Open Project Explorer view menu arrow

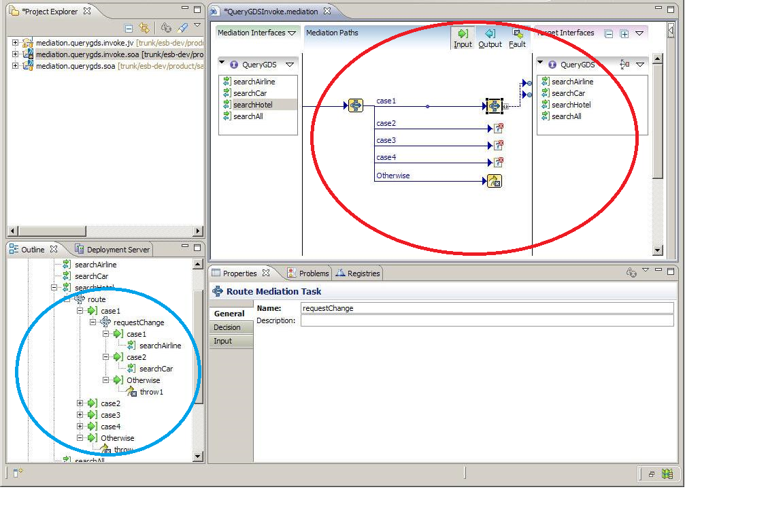(x=197, y=25)
